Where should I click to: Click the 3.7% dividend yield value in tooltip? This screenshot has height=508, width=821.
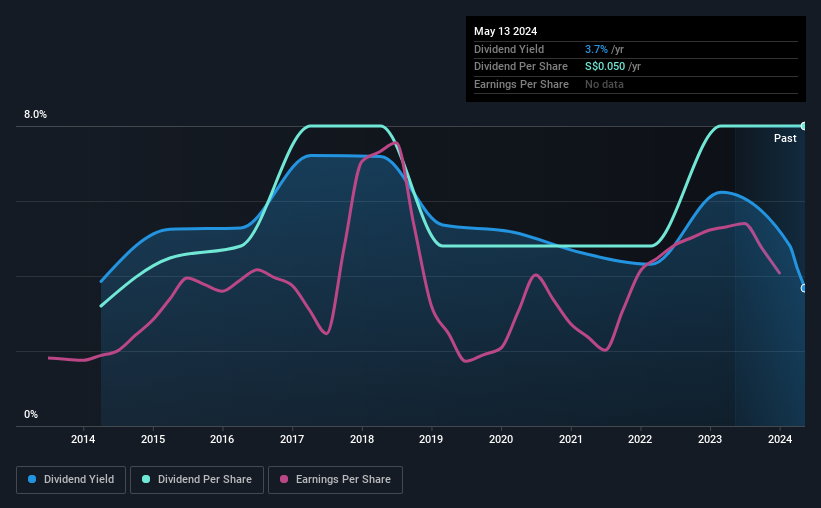click(596, 49)
